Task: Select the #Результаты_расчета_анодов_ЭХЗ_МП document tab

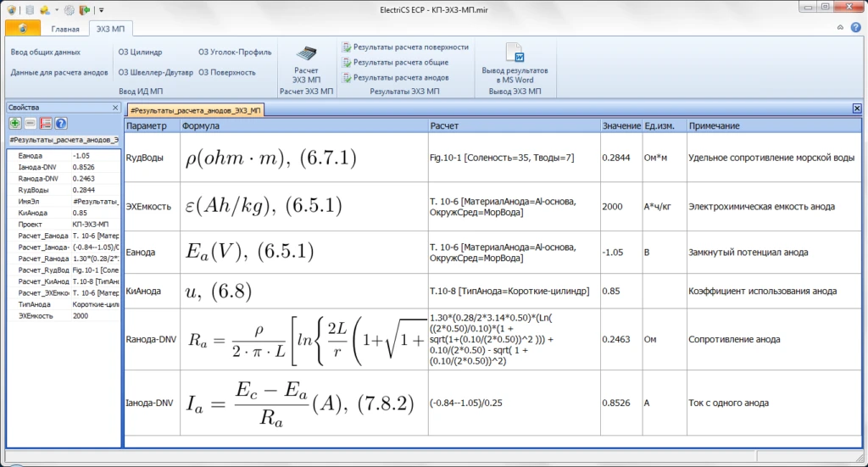Action: coord(194,110)
